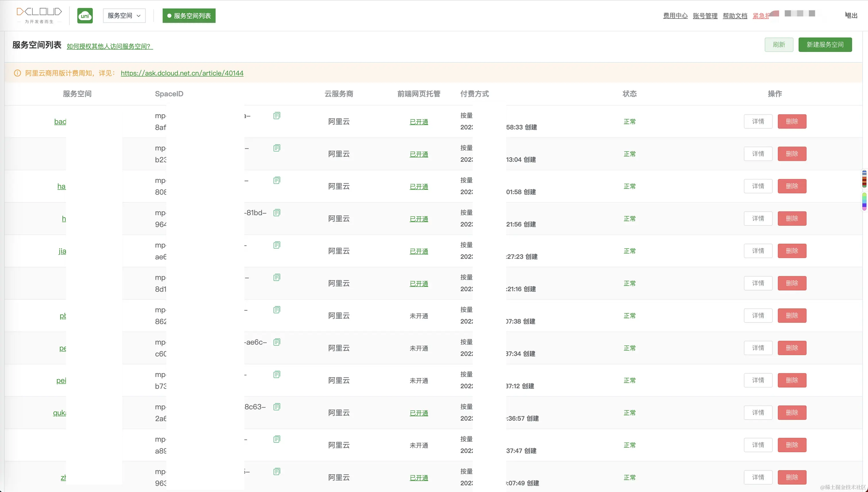Click the 刷新 button
868x492 pixels.
click(x=779, y=44)
